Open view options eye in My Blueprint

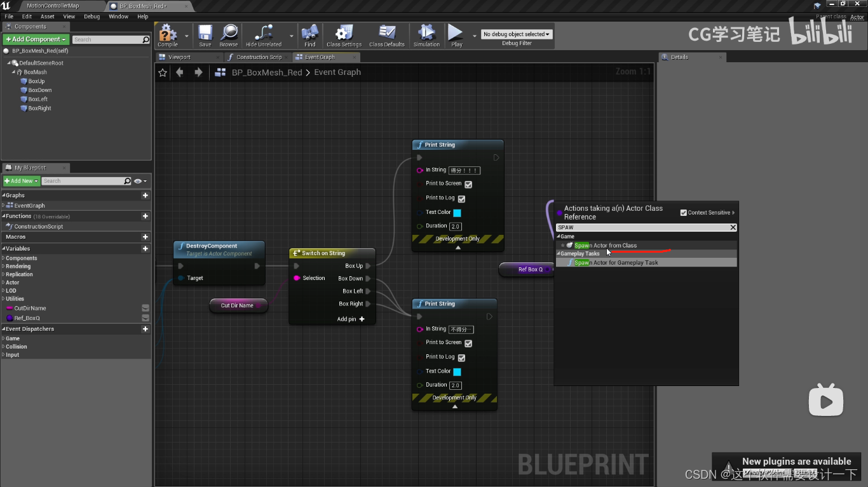[x=139, y=181]
